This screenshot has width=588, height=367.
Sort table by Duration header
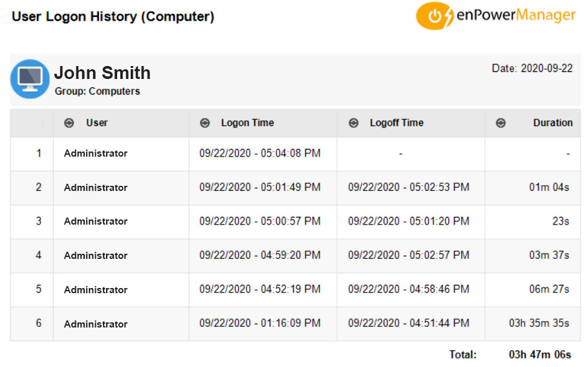(553, 123)
